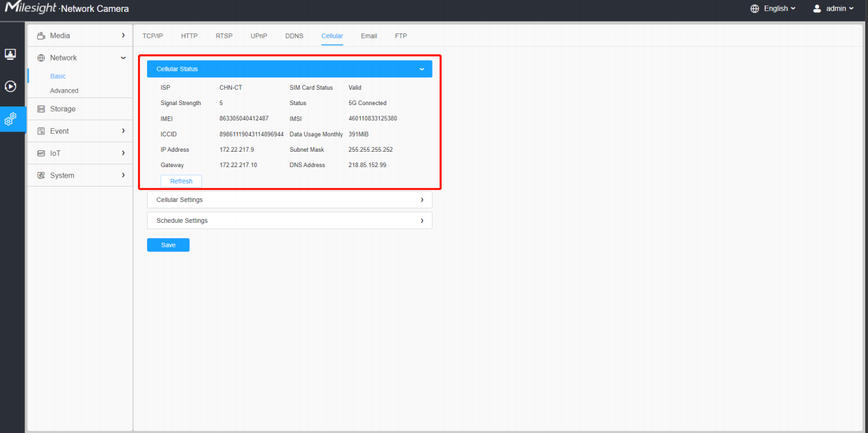This screenshot has height=433, width=868.
Task: Open the admin account dropdown
Action: [840, 9]
